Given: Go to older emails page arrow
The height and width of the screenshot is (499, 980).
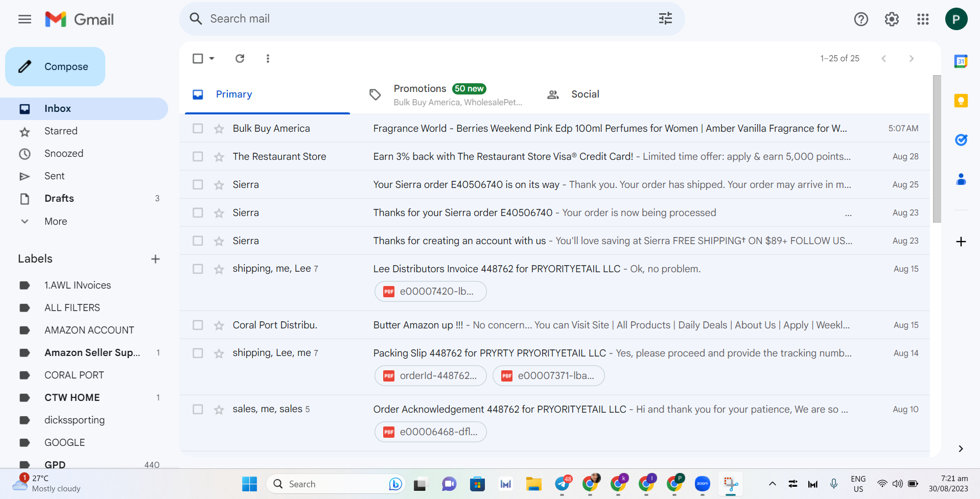Looking at the screenshot, I should [912, 59].
